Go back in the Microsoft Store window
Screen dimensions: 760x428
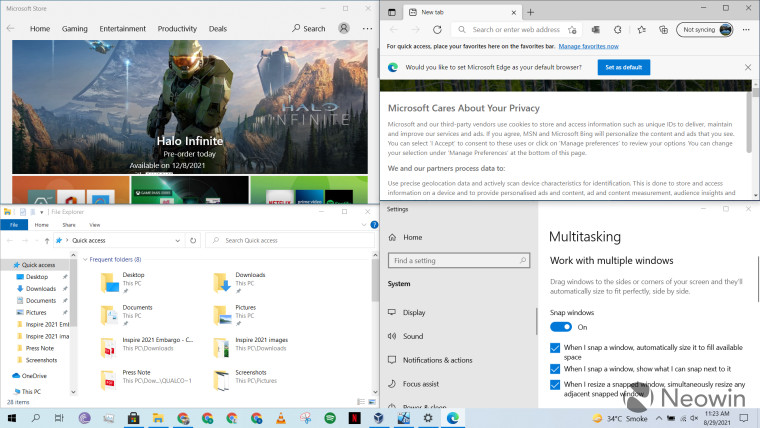point(10,29)
